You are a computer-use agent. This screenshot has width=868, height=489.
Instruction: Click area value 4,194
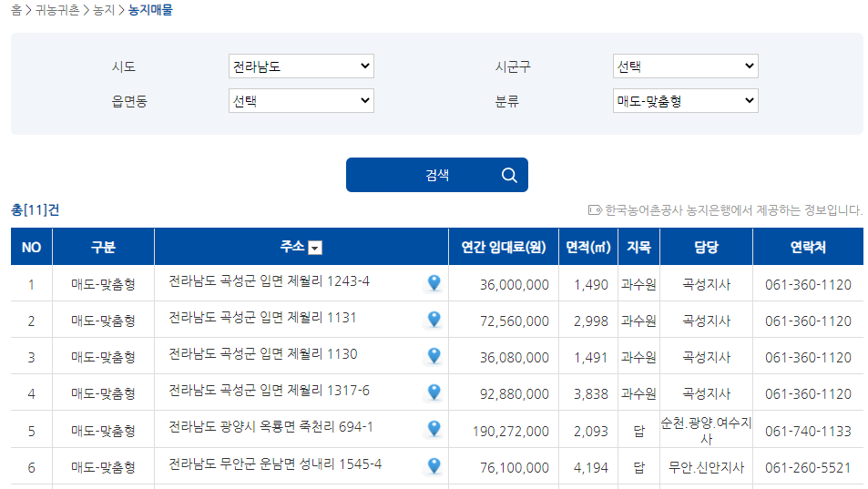(x=591, y=468)
